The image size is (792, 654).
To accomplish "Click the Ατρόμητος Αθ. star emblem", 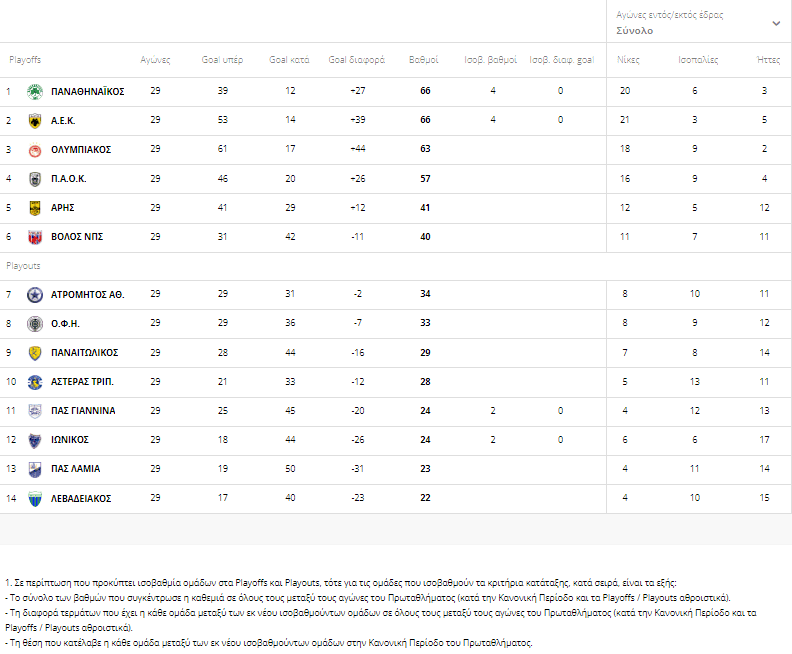I will 35,295.
